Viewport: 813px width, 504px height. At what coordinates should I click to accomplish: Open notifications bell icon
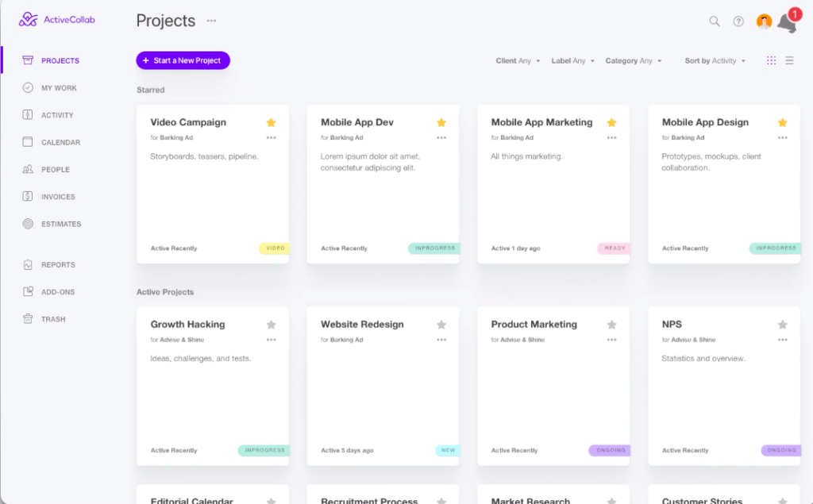tap(787, 23)
